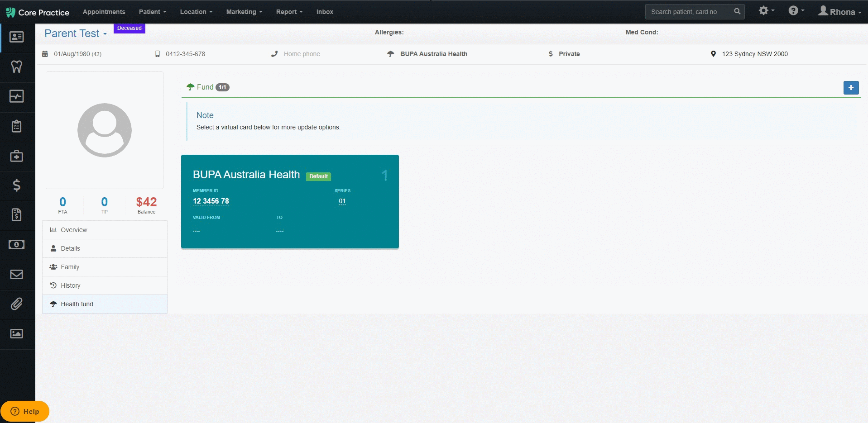Image resolution: width=868 pixels, height=423 pixels.
Task: Click the map pin address icon
Action: [713, 54]
